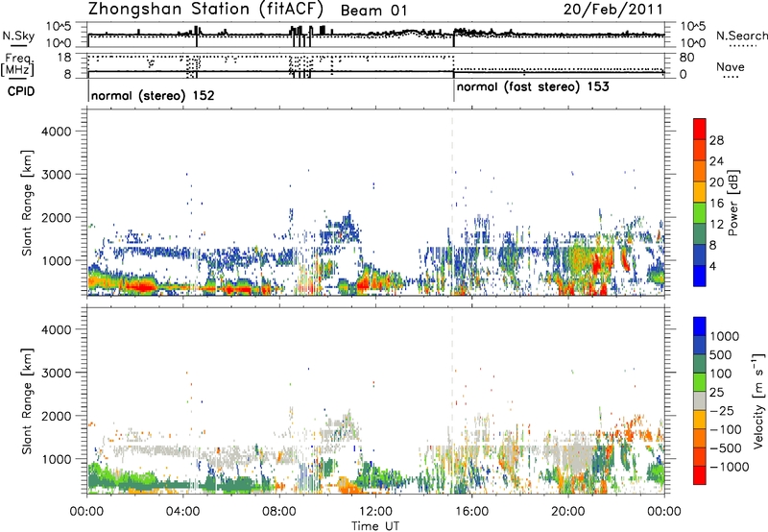The height and width of the screenshot is (532, 768).
Task: Click the 'Beam 01' label
Action: [373, 11]
